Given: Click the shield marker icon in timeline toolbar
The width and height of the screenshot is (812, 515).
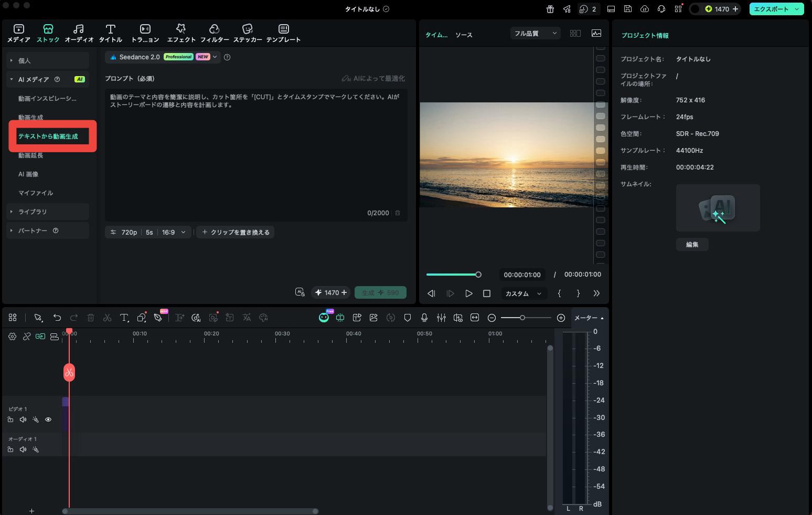Looking at the screenshot, I should [x=408, y=318].
